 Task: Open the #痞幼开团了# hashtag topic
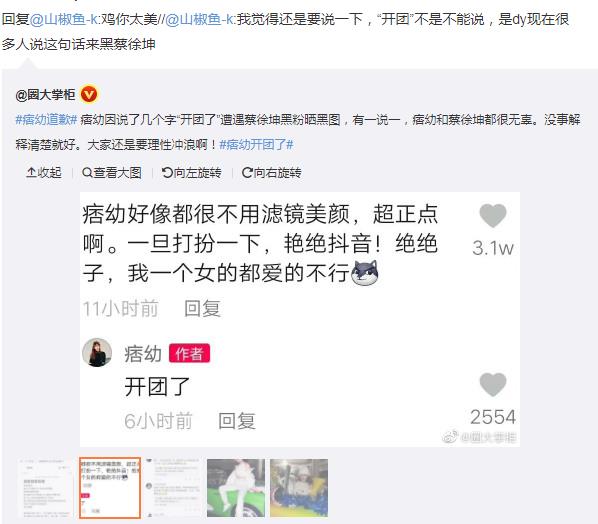[x=256, y=145]
